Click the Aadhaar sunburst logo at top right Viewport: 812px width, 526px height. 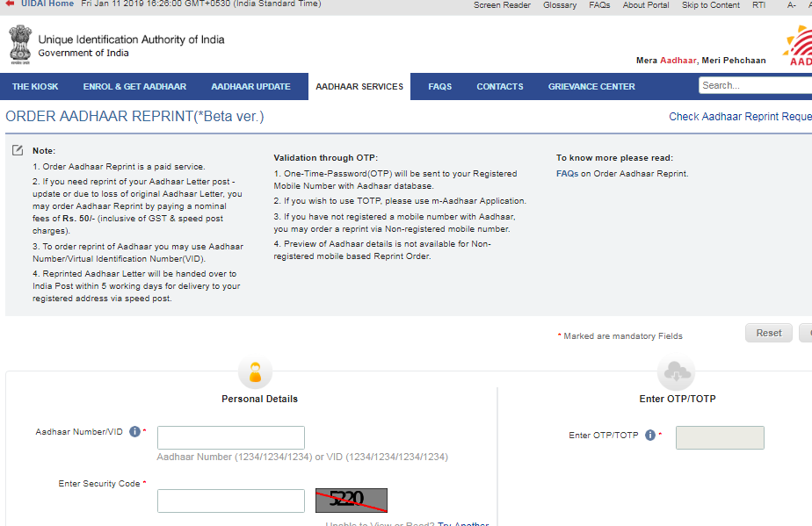coord(798,42)
